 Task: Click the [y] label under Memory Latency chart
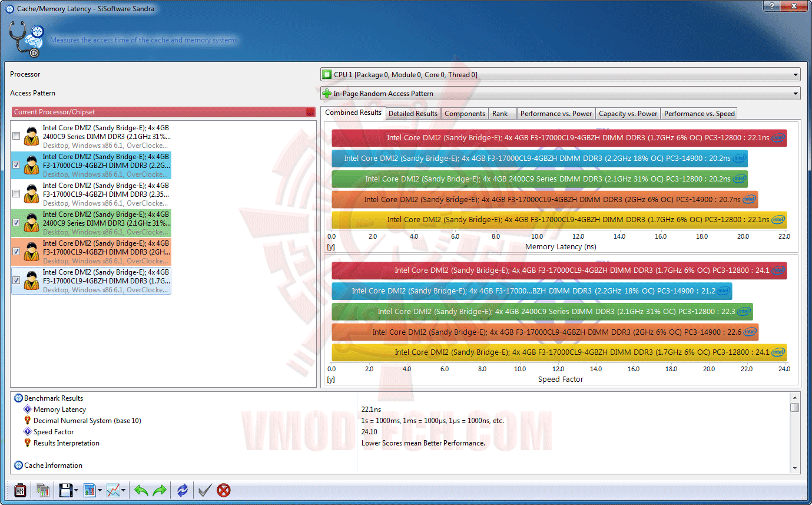pos(331,247)
